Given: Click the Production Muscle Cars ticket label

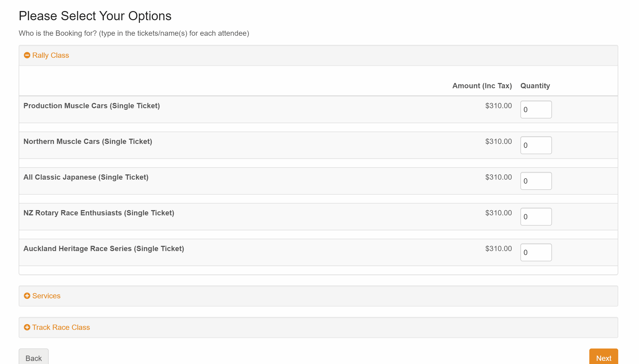Looking at the screenshot, I should (x=92, y=106).
